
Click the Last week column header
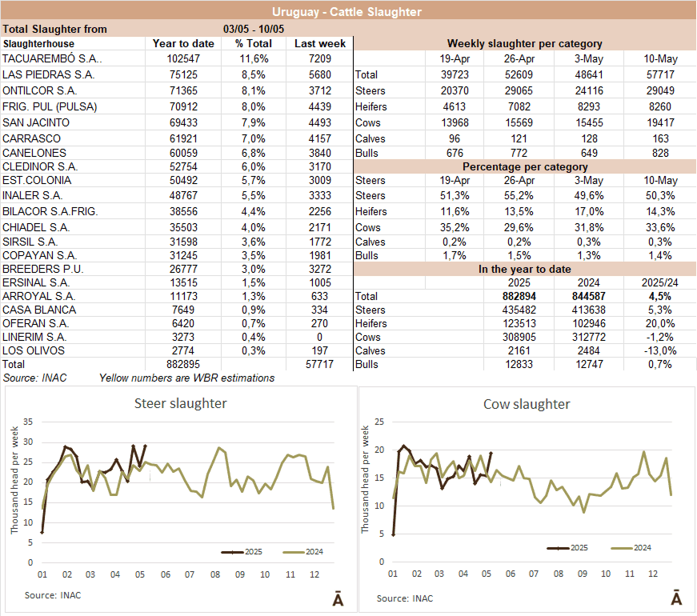tap(319, 43)
